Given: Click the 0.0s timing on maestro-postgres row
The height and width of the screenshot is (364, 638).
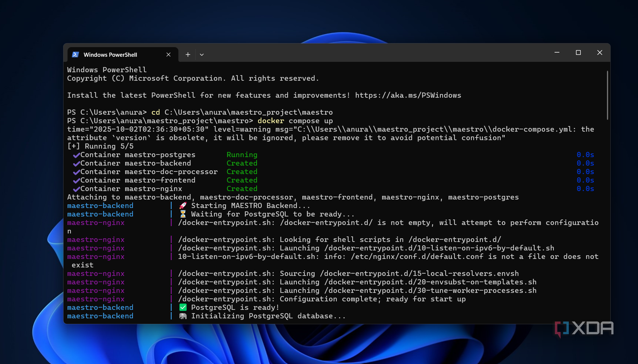Looking at the screenshot, I should click(585, 155).
